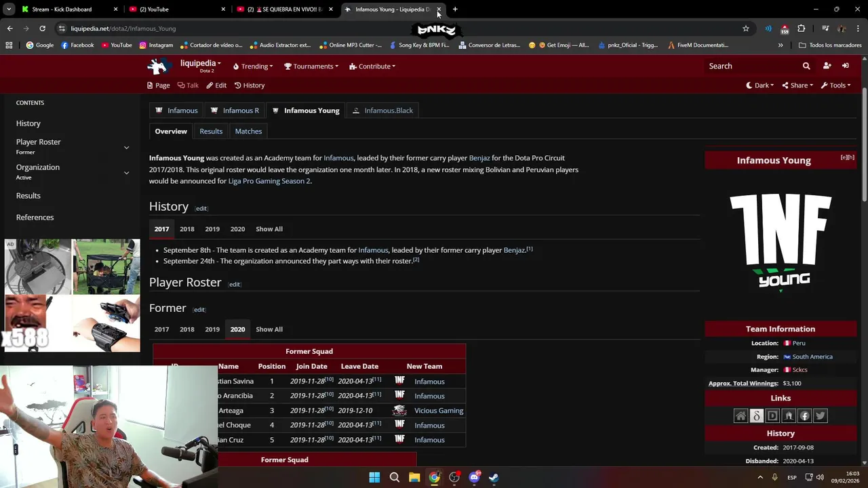
Task: Click the South America region link
Action: 812,357
